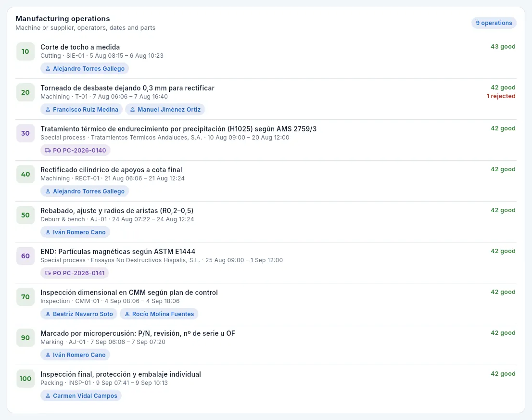Click the "Inspección dimensional en CMM" title
The width and height of the screenshot is (532, 420).
point(129,293)
